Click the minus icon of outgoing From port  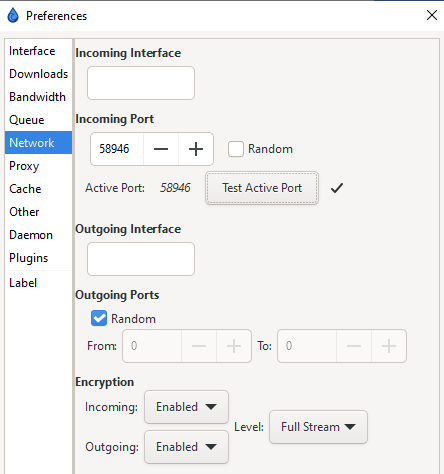[199, 346]
